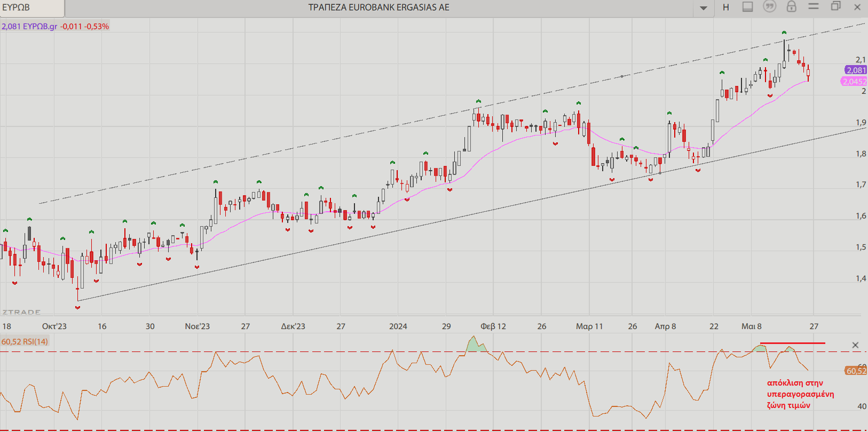Click the Δεκ'23 date axis label
This screenshot has width=868, height=432.
pyautogui.click(x=293, y=326)
